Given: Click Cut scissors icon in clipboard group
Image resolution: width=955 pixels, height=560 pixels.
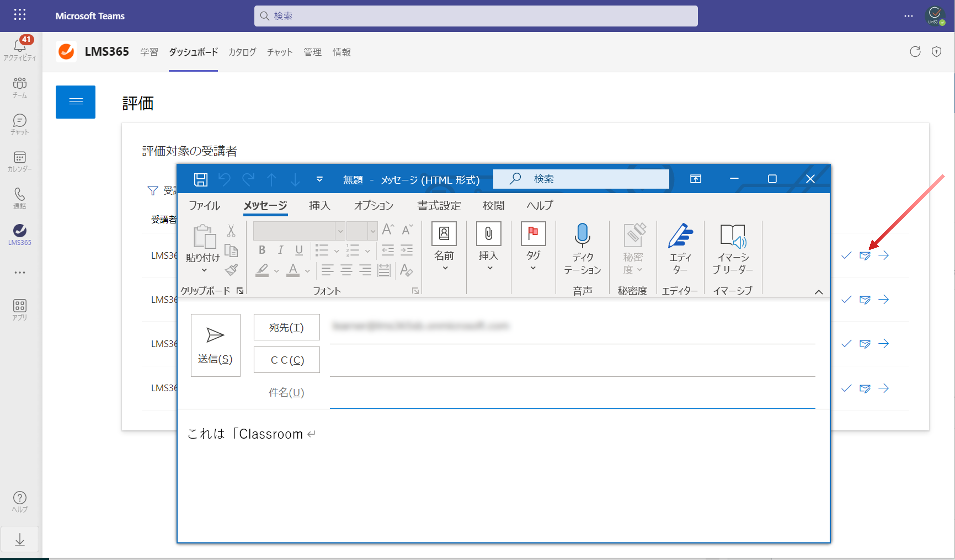Looking at the screenshot, I should point(231,230).
